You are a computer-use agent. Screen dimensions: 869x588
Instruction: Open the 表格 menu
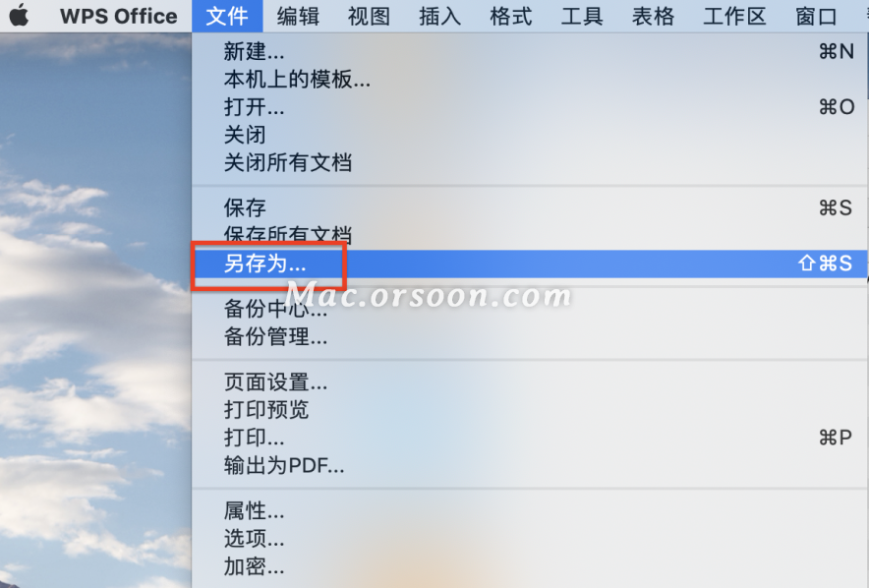tap(653, 16)
